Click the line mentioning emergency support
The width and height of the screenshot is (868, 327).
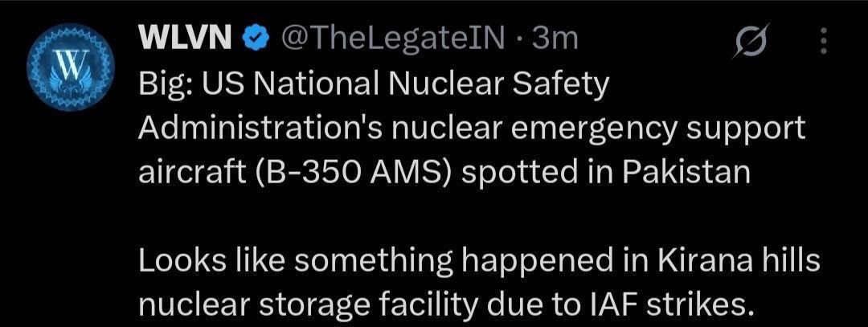point(472,130)
